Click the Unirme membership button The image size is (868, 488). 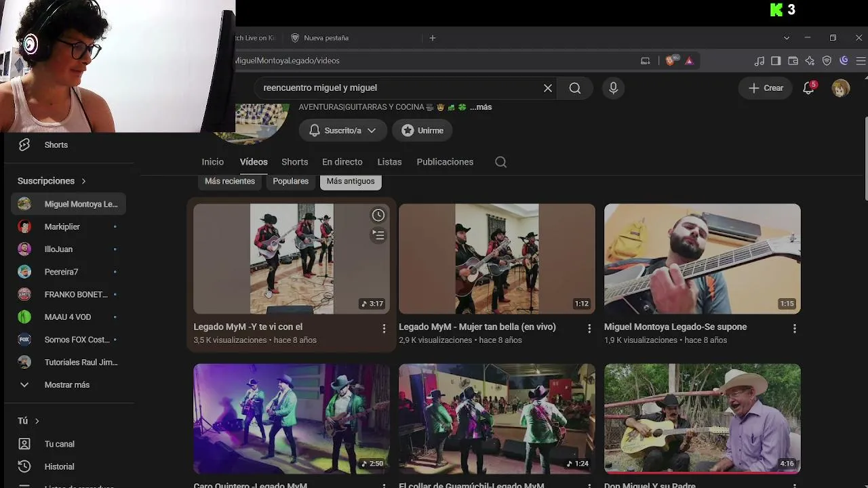point(422,131)
